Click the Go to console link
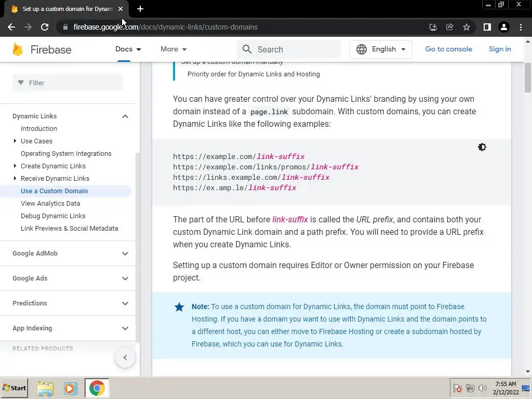This screenshot has width=532, height=399. 448,49
